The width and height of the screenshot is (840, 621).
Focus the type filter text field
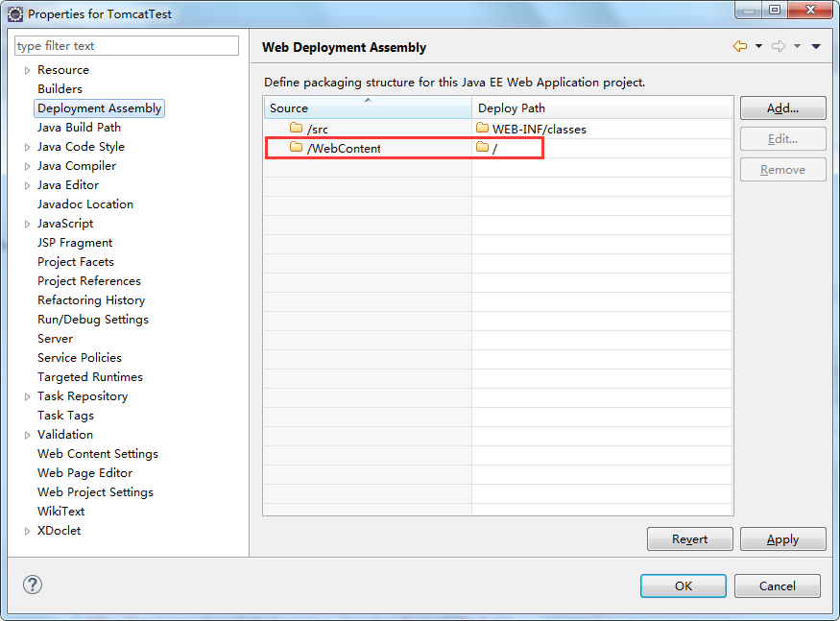click(127, 45)
